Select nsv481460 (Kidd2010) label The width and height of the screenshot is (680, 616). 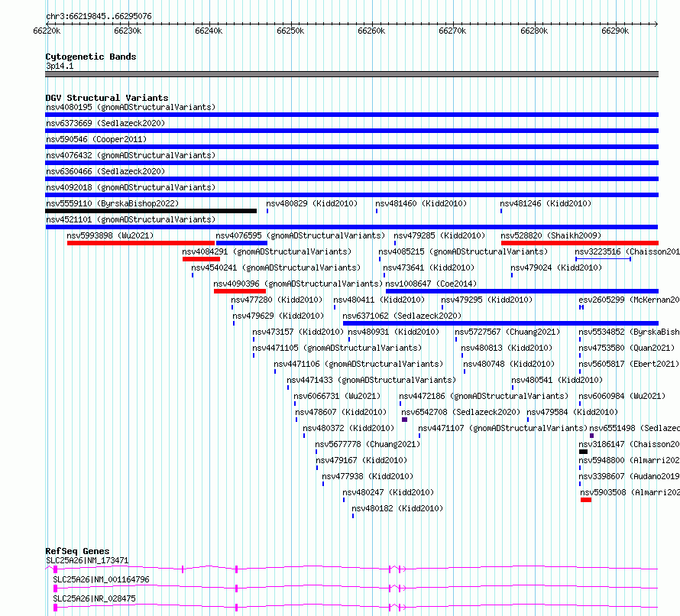point(421,203)
